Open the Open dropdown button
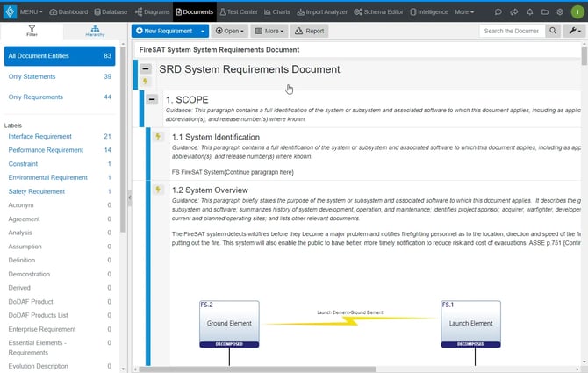Screen dimensions: 588x373 [230, 31]
